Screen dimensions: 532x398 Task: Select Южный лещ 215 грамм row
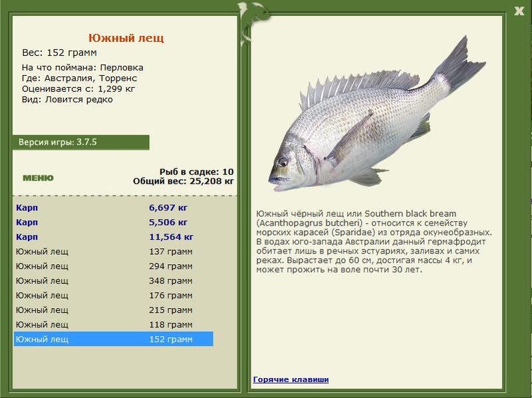pos(113,309)
